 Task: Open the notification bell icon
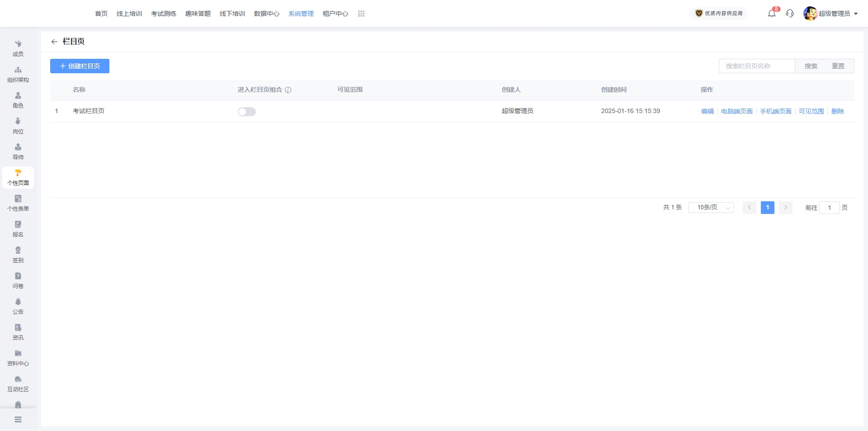[x=772, y=14]
